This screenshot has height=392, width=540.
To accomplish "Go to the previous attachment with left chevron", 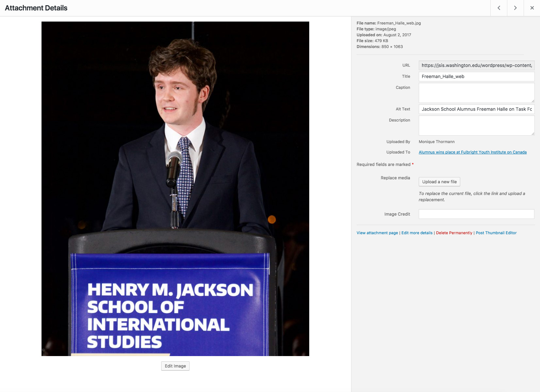I will tap(499, 8).
